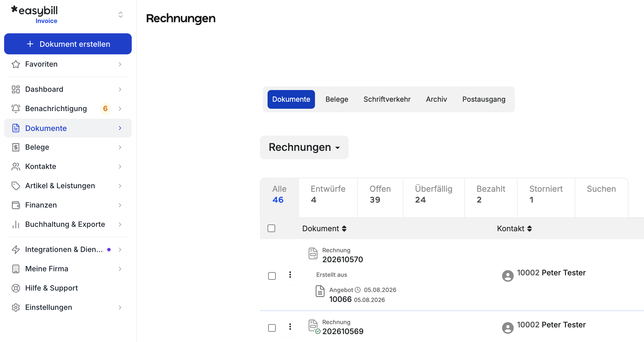This screenshot has width=644, height=342.
Task: Click the Einstellungen gear icon
Action: 16,308
